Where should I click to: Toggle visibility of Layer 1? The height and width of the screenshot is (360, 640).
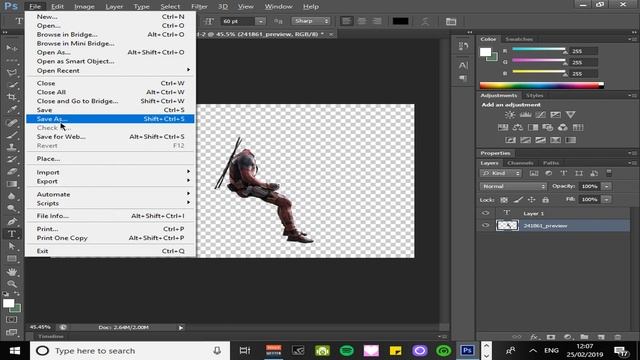pyautogui.click(x=485, y=213)
